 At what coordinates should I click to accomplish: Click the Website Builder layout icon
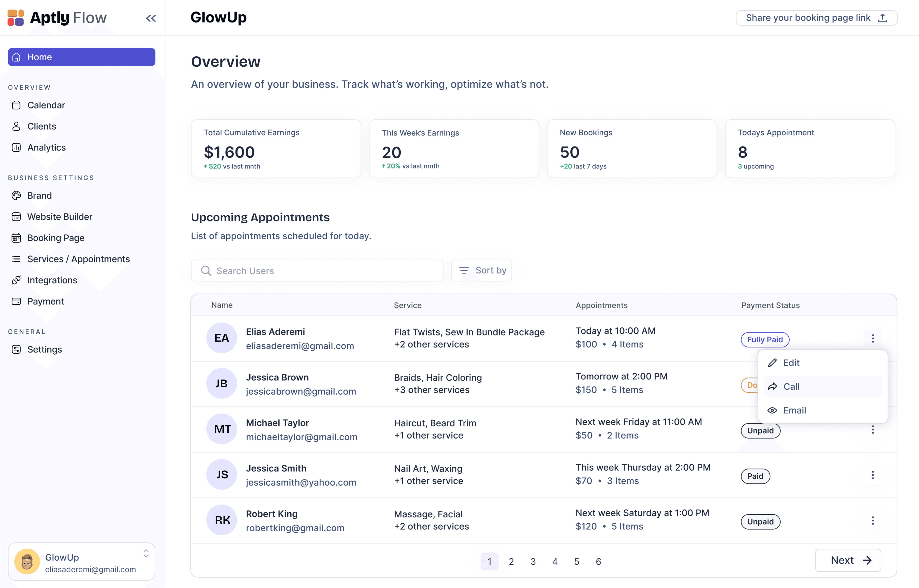(16, 217)
